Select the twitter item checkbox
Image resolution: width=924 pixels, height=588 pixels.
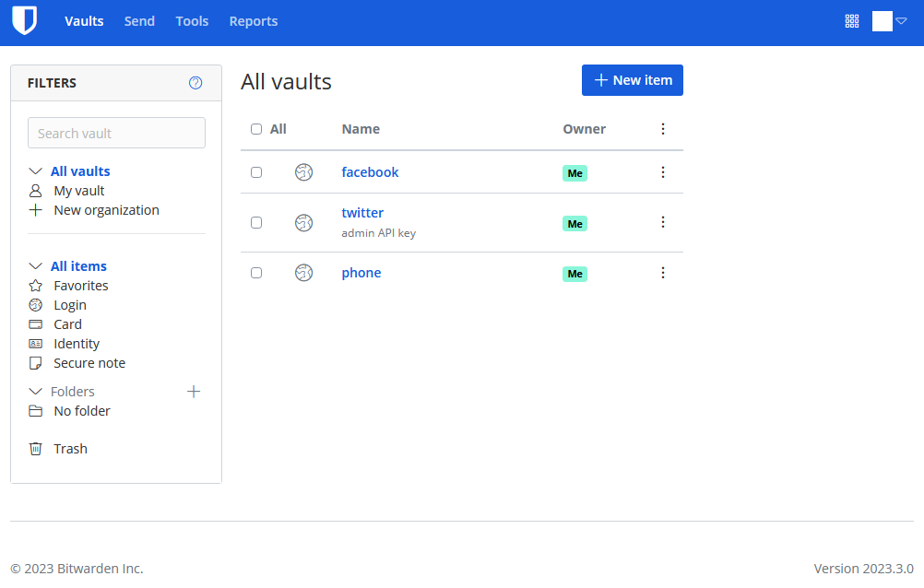click(x=256, y=222)
